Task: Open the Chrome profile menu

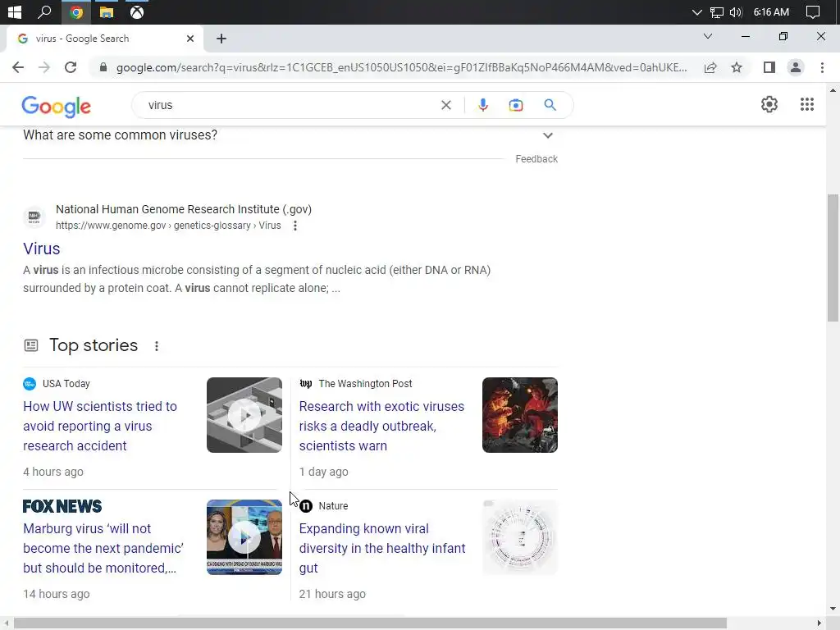Action: click(x=796, y=67)
